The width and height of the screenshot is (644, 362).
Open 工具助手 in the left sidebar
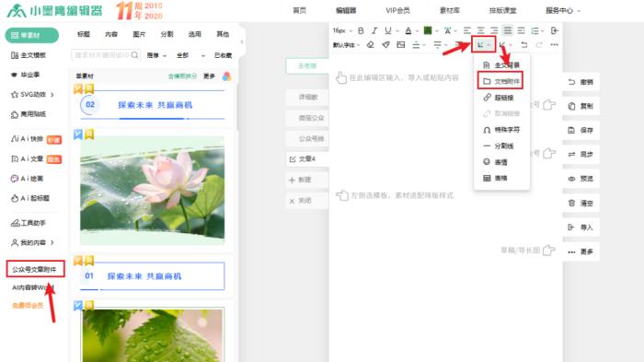[x=29, y=223]
